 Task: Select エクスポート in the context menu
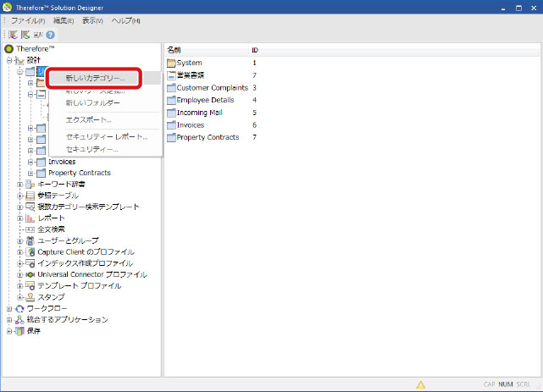[x=89, y=119]
